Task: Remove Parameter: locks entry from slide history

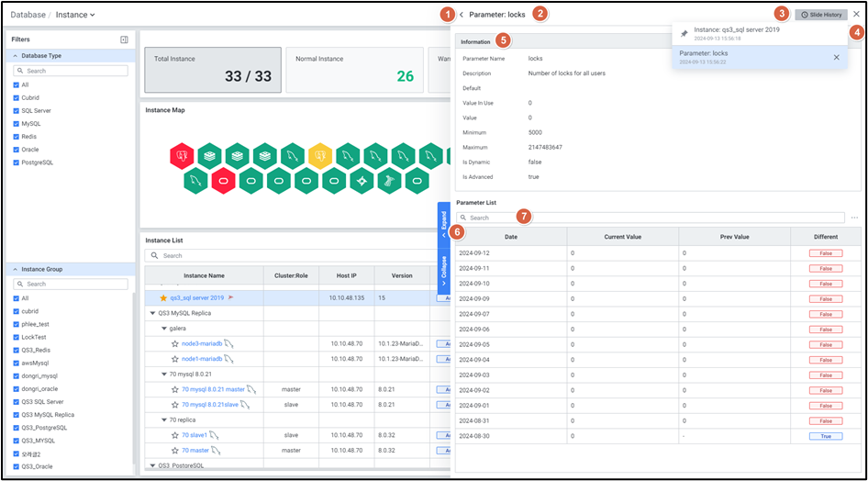Action: click(836, 57)
